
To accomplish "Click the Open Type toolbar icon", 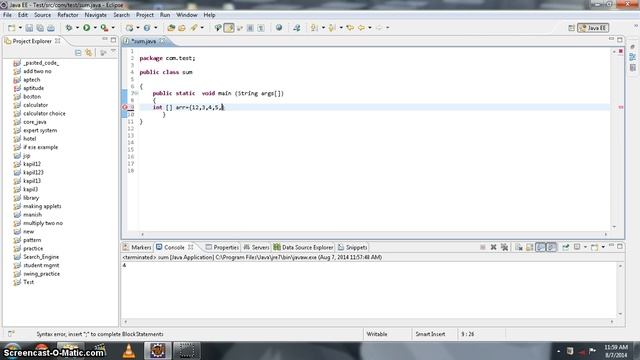I will point(171,28).
